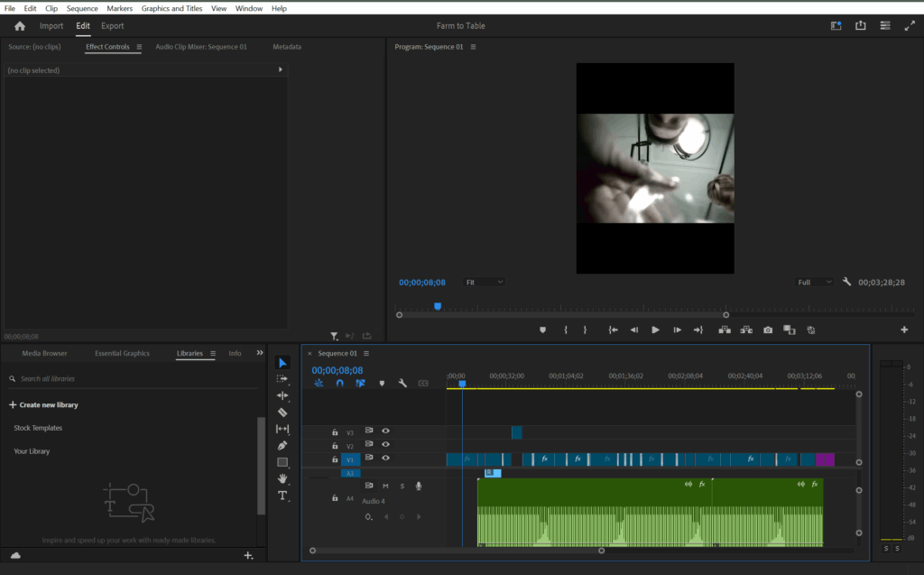The image size is (924, 575).
Task: Switch to Audio Clip Mixer tab
Action: (201, 47)
